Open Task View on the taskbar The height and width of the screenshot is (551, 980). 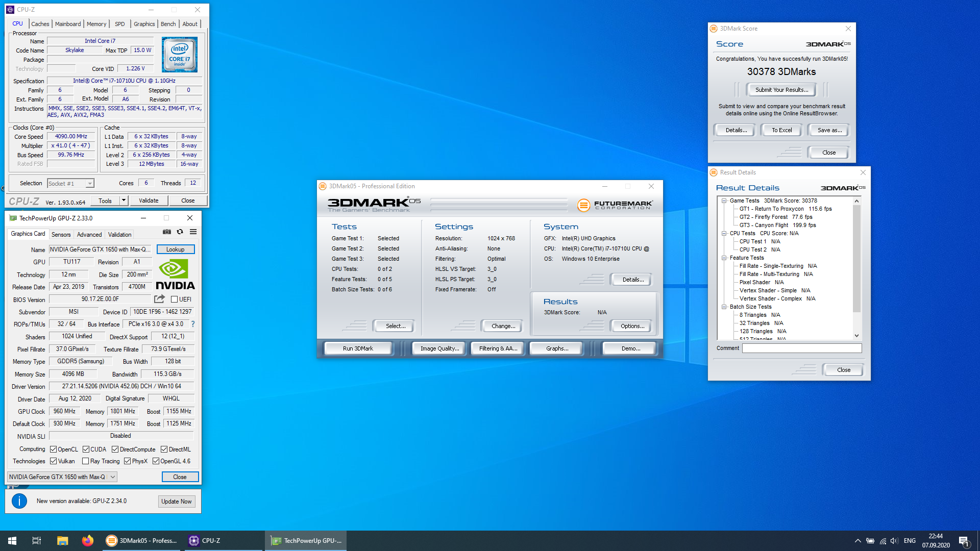tap(37, 541)
